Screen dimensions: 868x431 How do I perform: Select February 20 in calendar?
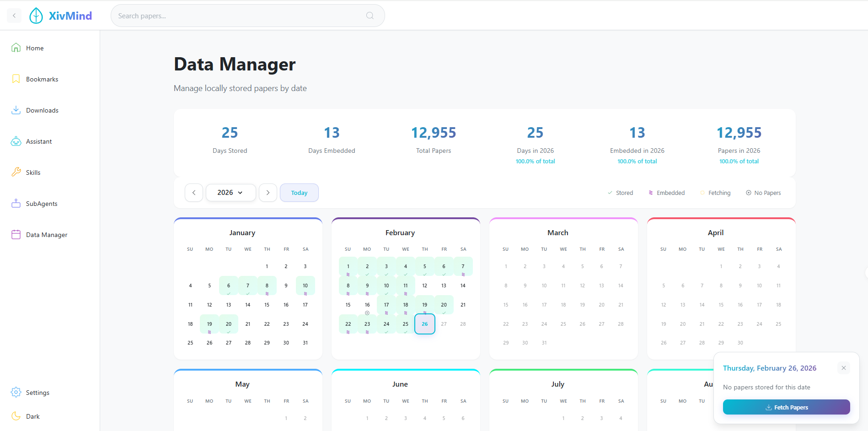[x=444, y=305]
